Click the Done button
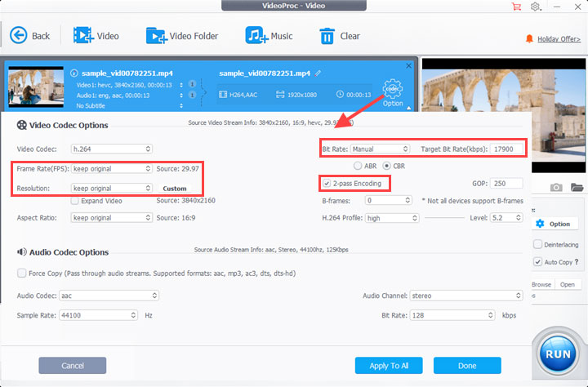Image resolution: width=588 pixels, height=387 pixels. tap(467, 366)
